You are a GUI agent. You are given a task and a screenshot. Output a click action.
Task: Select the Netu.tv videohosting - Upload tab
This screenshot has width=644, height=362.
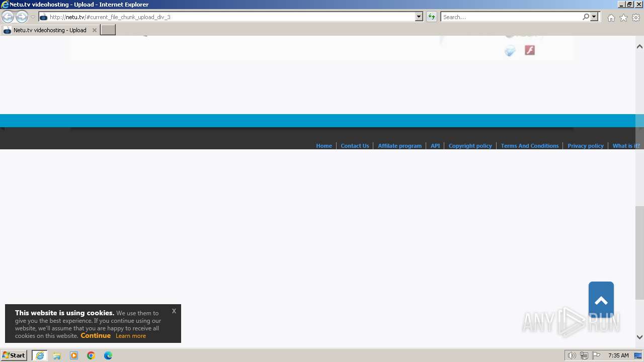click(x=50, y=30)
